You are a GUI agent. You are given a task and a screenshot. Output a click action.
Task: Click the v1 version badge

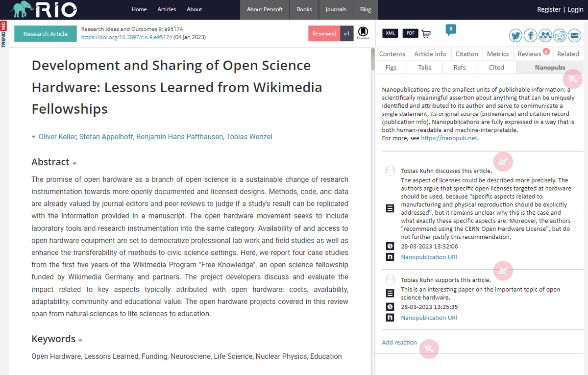tap(347, 33)
